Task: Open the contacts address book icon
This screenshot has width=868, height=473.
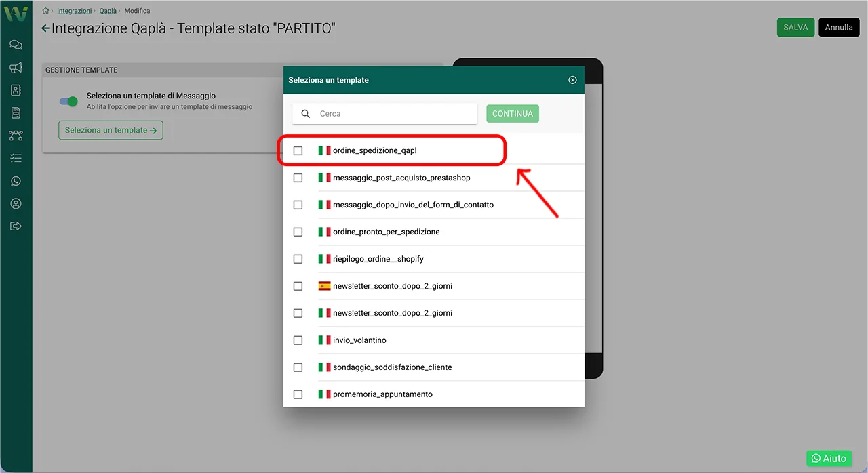Action: pyautogui.click(x=16, y=90)
